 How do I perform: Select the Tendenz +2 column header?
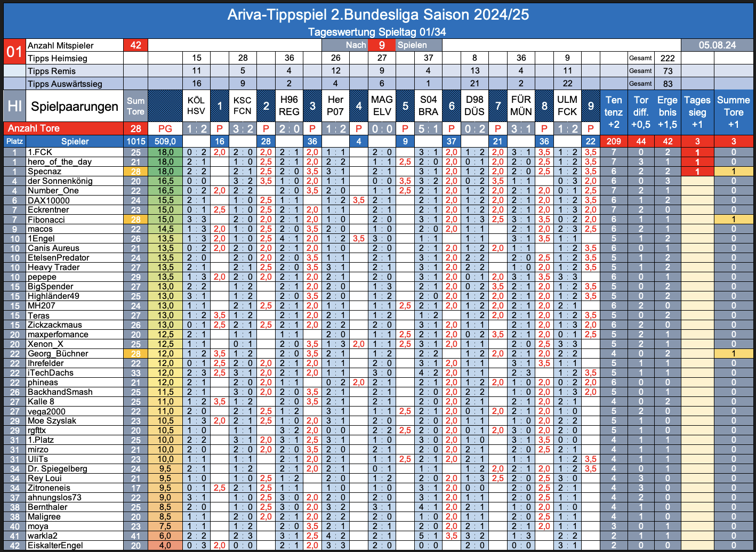tap(614, 112)
